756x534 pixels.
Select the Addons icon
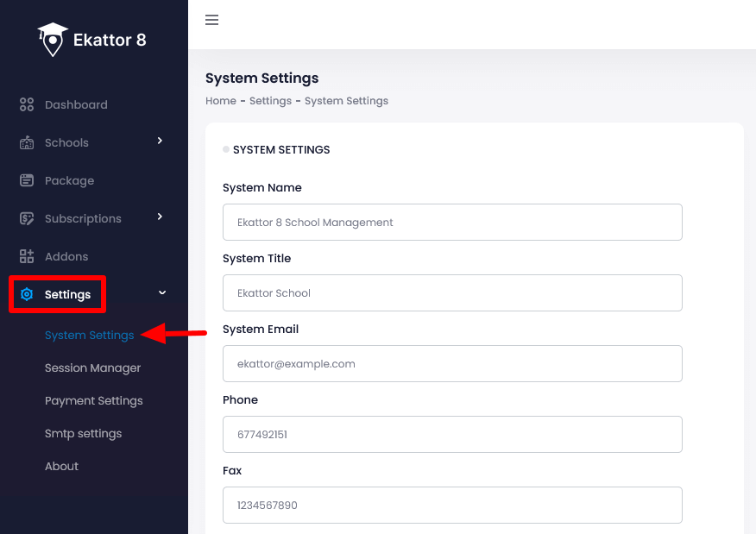(27, 256)
